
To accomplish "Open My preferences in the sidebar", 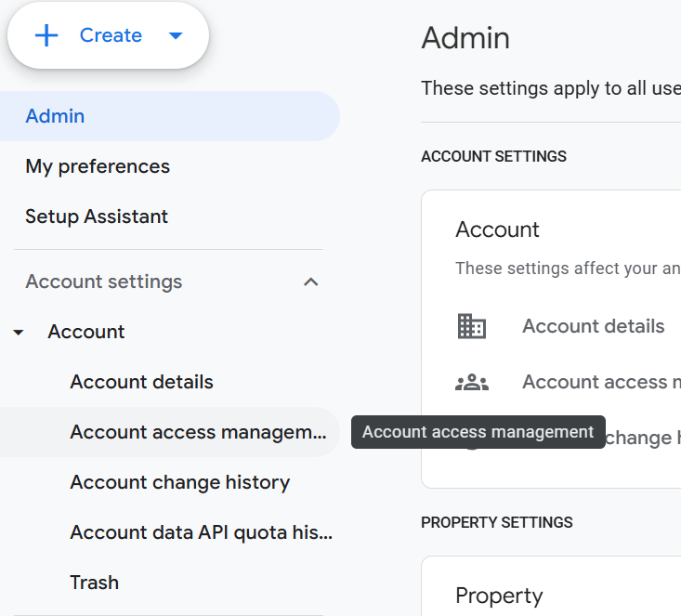I will pyautogui.click(x=98, y=166).
